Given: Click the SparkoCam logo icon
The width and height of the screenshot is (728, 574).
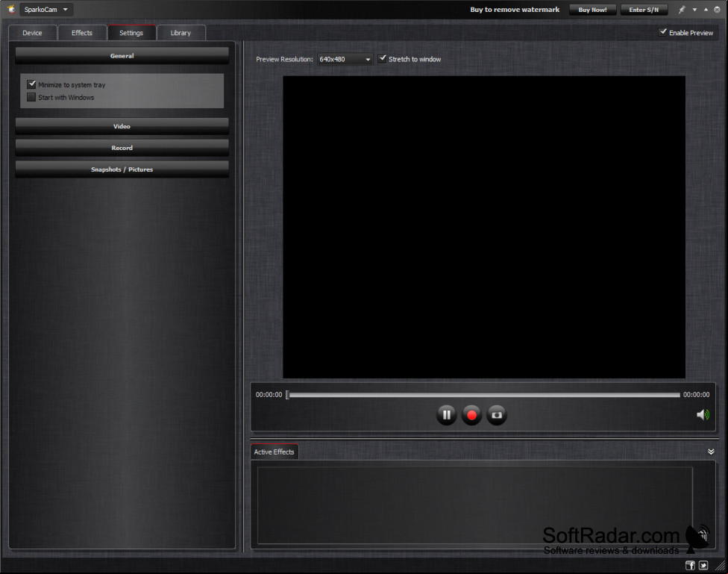Looking at the screenshot, I should tap(11, 9).
